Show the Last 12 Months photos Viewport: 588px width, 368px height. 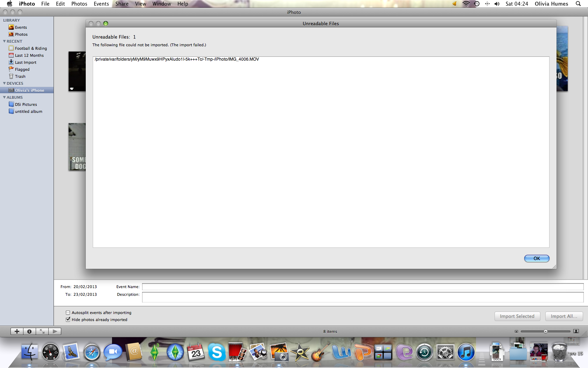click(29, 55)
